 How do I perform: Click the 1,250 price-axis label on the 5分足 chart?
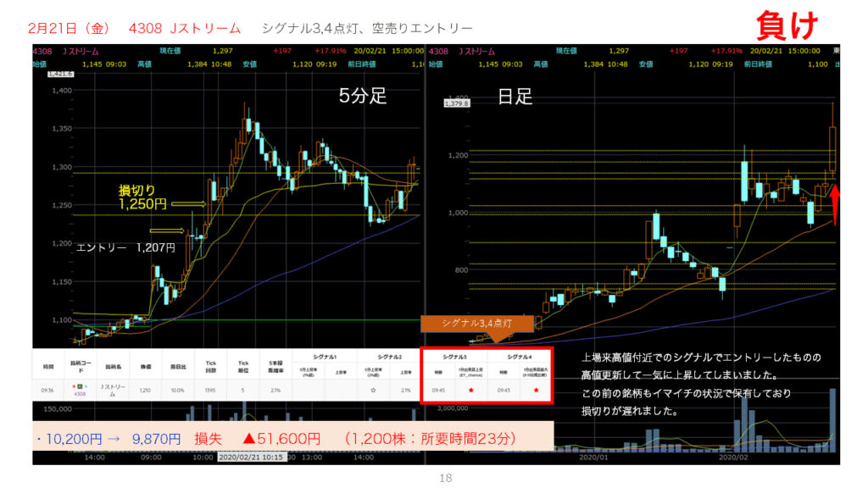coord(61,205)
